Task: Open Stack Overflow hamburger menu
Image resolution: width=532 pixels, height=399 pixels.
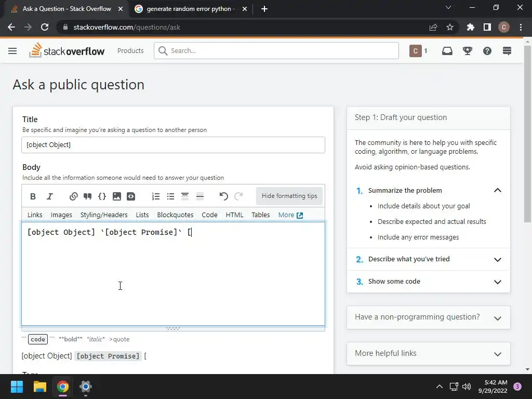Action: tap(12, 51)
